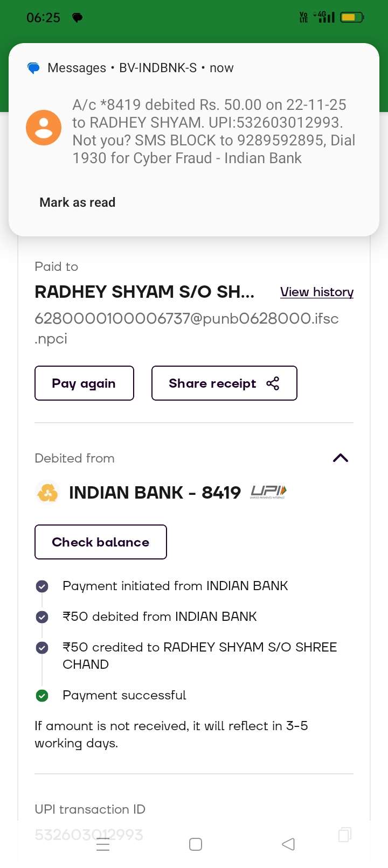Tap Check balance for Indian Bank
This screenshot has width=388, height=868.
101,542
